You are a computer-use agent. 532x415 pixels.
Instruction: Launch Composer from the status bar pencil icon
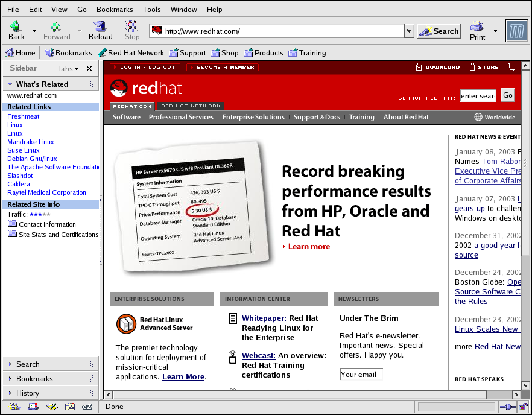[51, 407]
